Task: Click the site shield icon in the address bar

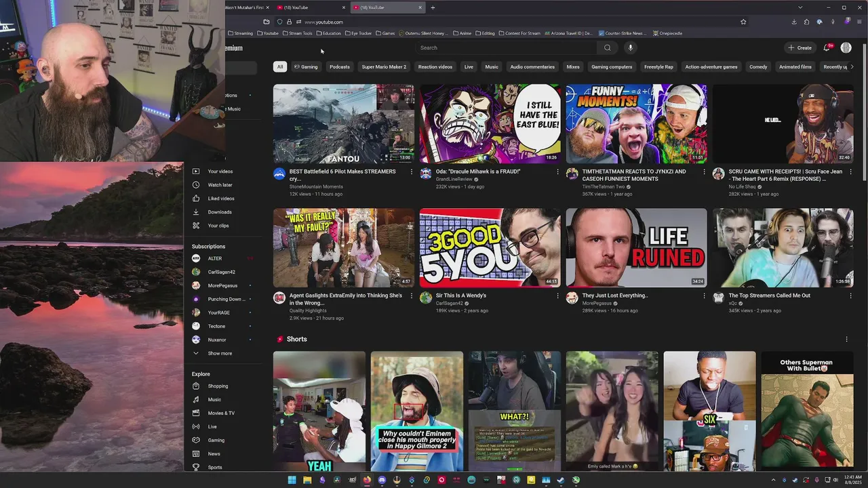Action: pyautogui.click(x=279, y=22)
